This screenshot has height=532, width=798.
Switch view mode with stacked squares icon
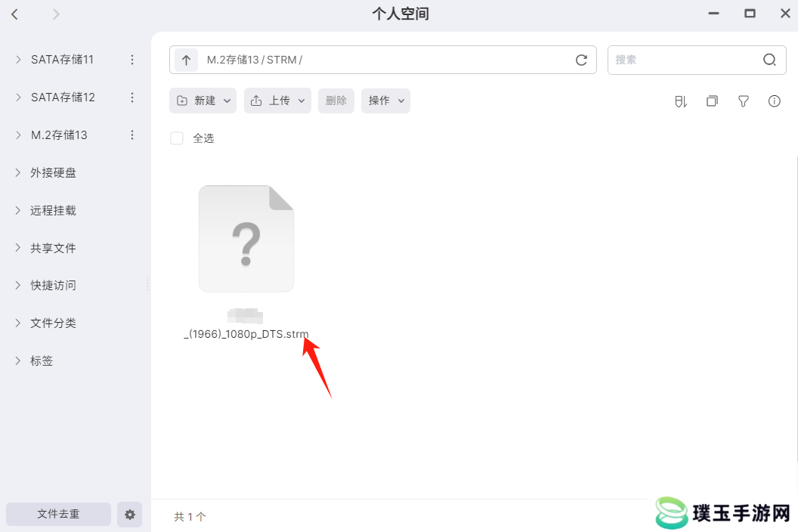[x=712, y=101]
